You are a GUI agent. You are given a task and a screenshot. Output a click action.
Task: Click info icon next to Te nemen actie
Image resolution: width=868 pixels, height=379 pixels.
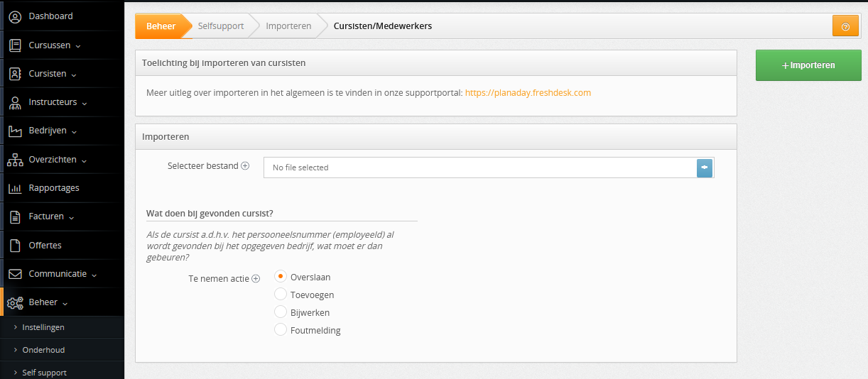(x=256, y=279)
